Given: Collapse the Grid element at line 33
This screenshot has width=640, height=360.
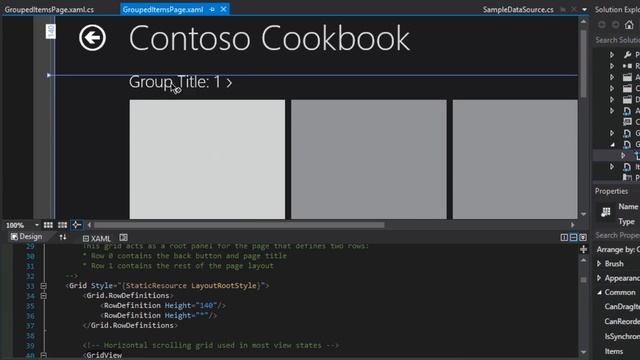Looking at the screenshot, I should coord(43,286).
